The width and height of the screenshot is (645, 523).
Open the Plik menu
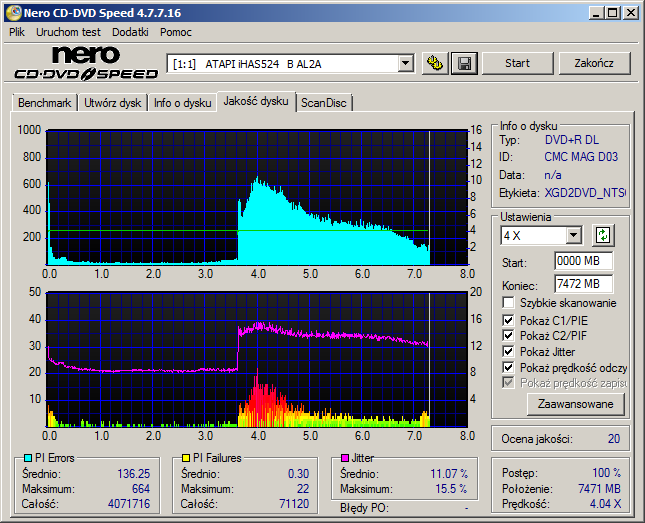(17, 32)
